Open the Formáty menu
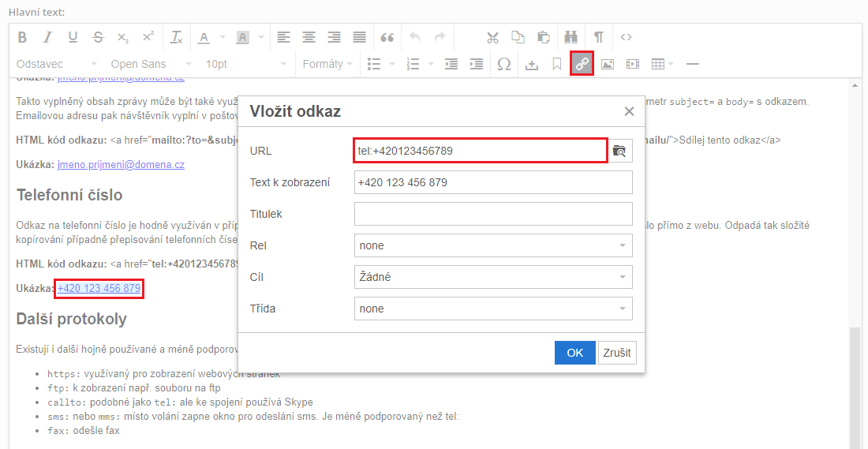The width and height of the screenshot is (868, 449). (328, 64)
